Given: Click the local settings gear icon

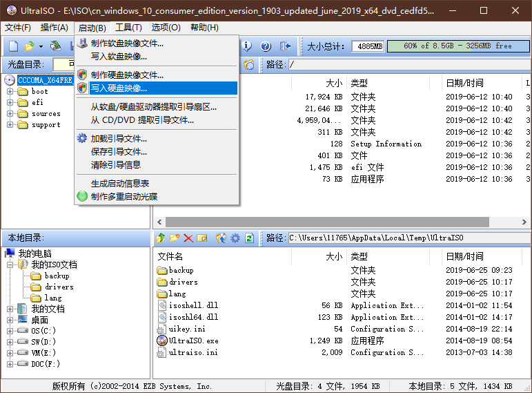Looking at the screenshot, I should (x=235, y=238).
